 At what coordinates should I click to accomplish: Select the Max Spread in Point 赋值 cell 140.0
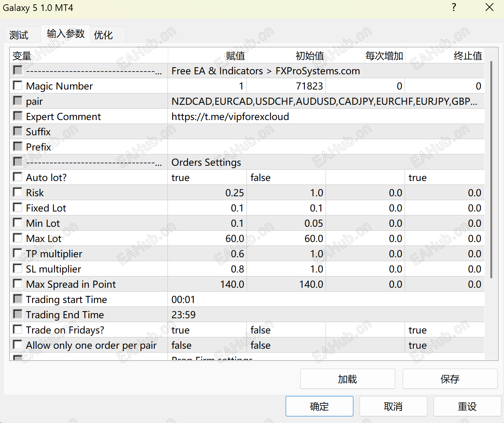[207, 284]
